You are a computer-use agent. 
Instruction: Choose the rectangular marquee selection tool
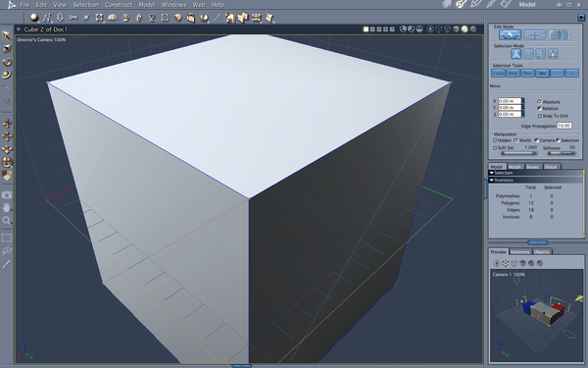coord(7,238)
